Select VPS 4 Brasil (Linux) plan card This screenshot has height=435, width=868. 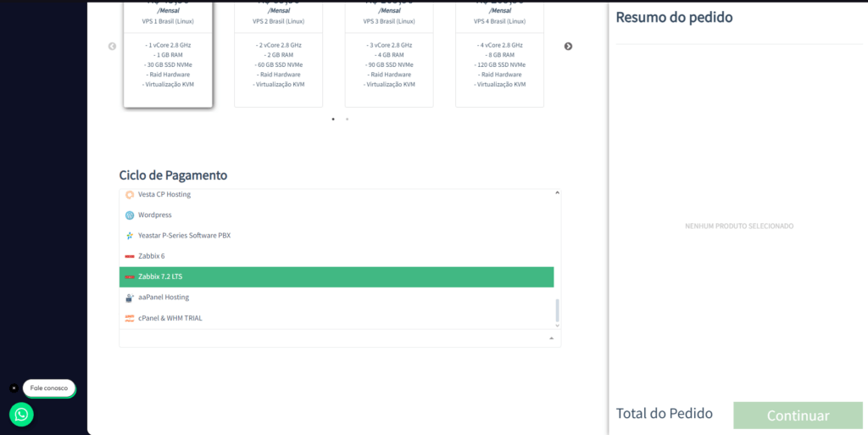[500, 54]
